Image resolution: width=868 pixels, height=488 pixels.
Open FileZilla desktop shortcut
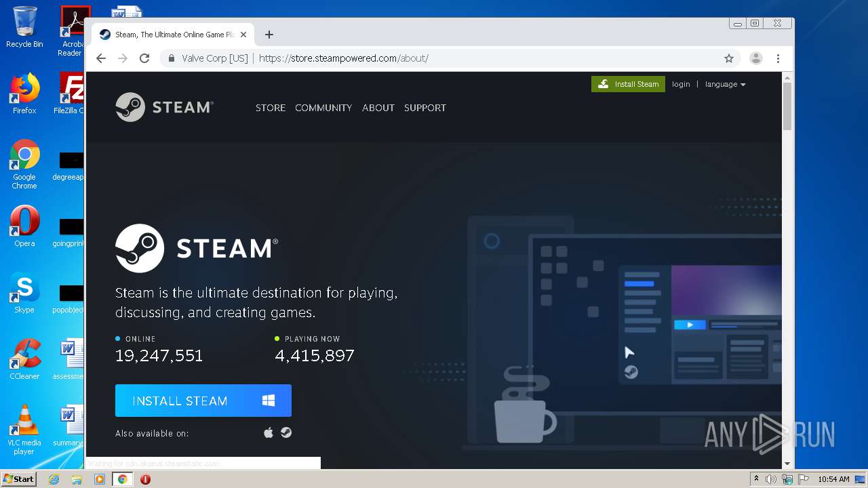coord(71,94)
